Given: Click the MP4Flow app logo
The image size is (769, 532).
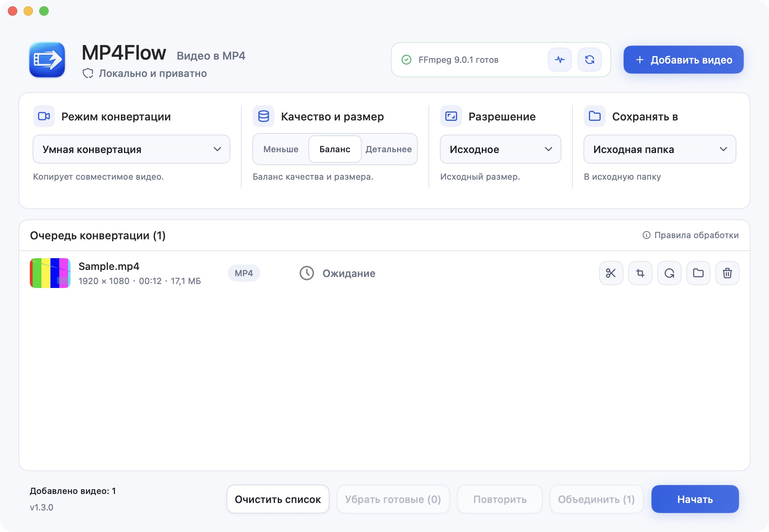Looking at the screenshot, I should (x=47, y=60).
